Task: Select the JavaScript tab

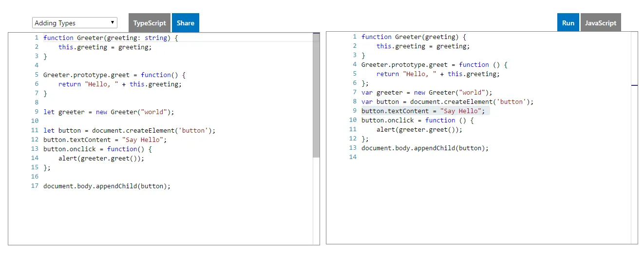Action: (x=601, y=23)
